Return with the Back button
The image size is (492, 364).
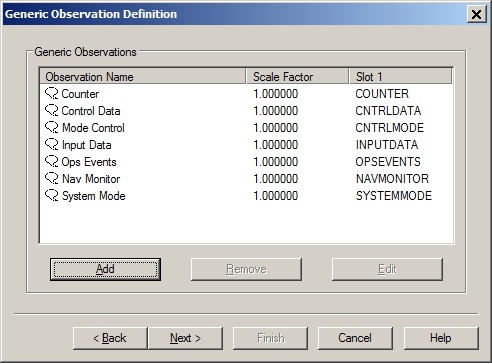click(110, 338)
